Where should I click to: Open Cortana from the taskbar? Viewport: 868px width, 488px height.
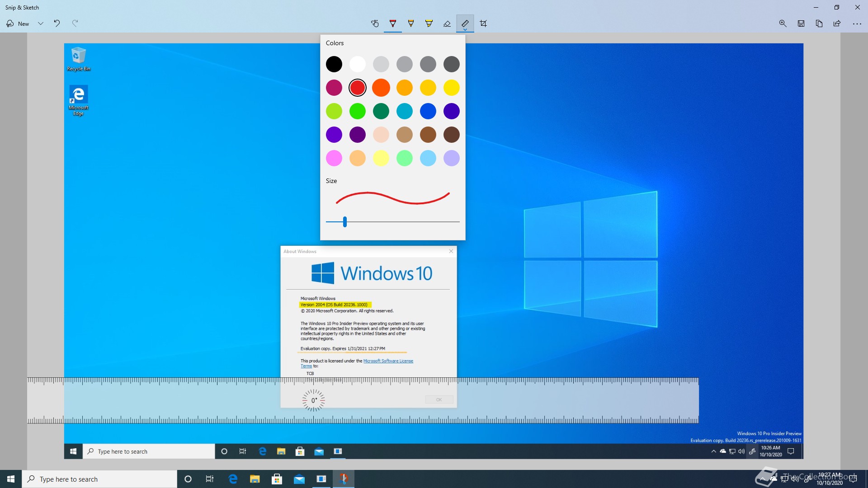pos(188,479)
